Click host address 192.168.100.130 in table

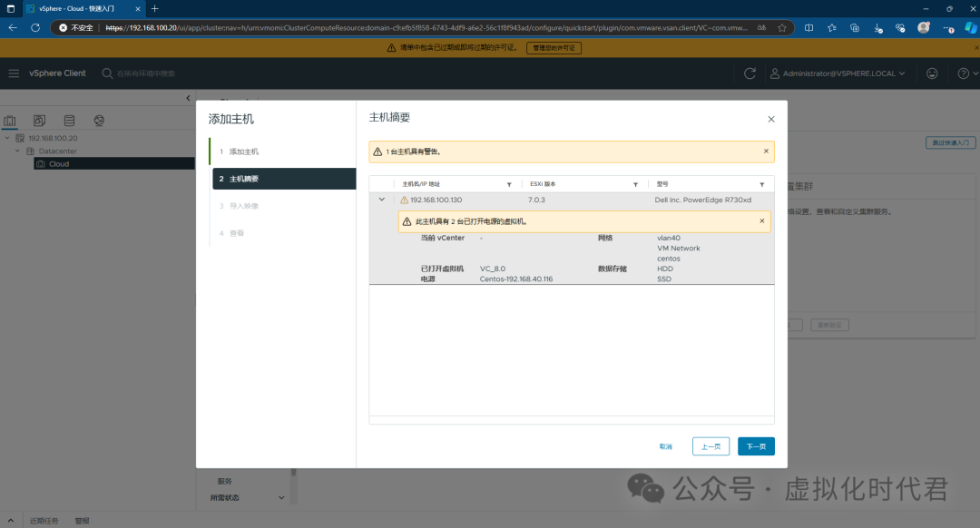point(436,200)
